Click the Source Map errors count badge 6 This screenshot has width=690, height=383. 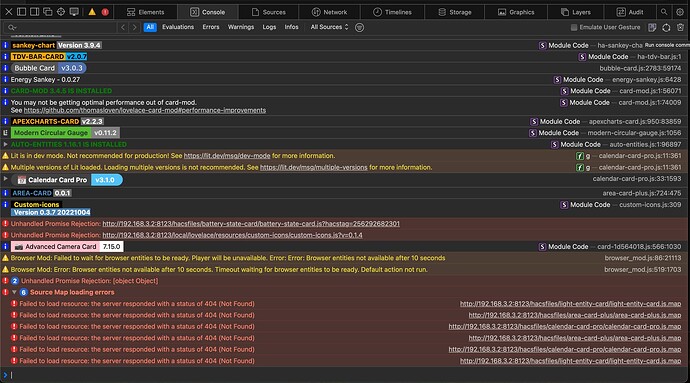tap(23, 292)
